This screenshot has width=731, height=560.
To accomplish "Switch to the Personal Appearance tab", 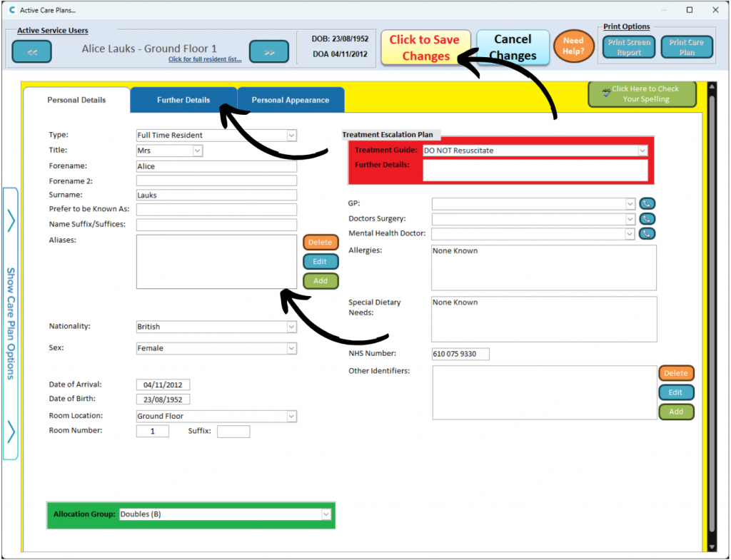I will [x=290, y=100].
